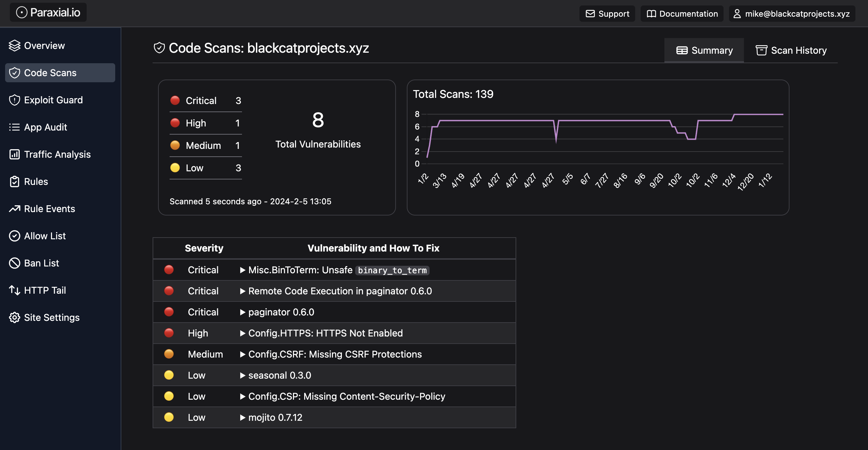Click the Total Scans: 139 heading
The width and height of the screenshot is (868, 450).
(453, 94)
